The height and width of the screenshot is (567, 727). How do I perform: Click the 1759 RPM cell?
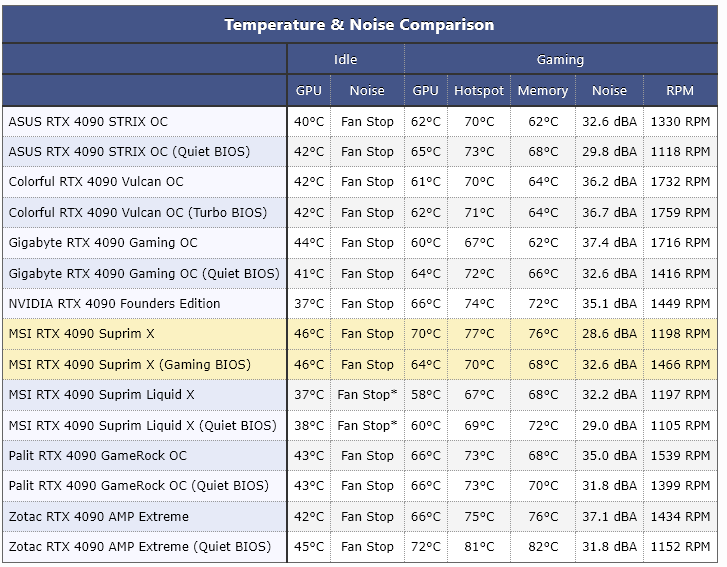click(680, 213)
